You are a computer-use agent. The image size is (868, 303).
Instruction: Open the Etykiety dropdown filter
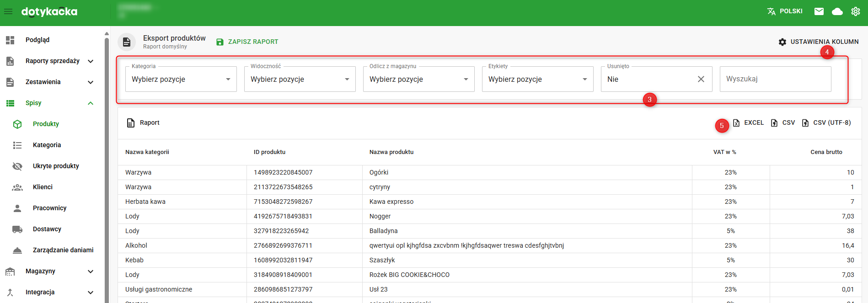pos(537,79)
